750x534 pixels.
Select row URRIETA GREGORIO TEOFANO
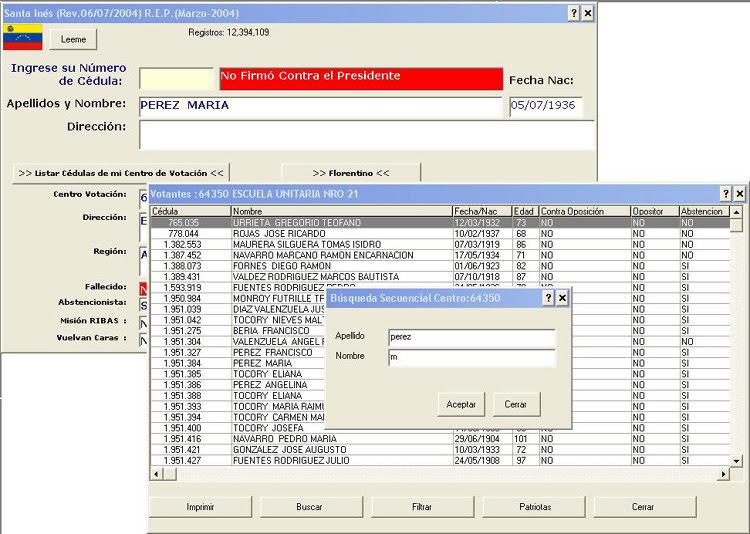440,223
